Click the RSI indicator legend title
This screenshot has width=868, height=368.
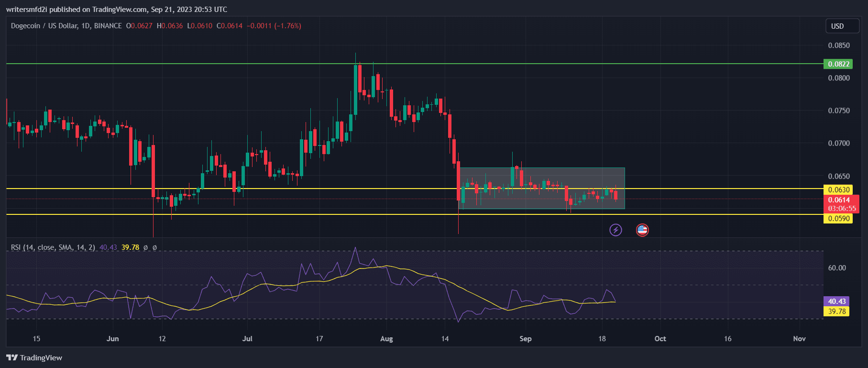pos(53,247)
